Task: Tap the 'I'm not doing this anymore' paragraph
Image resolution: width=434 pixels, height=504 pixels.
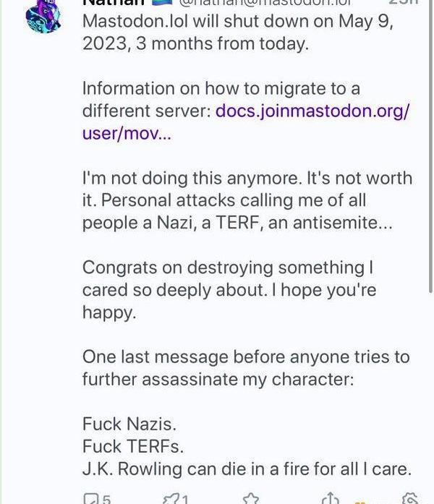Action: [246, 200]
